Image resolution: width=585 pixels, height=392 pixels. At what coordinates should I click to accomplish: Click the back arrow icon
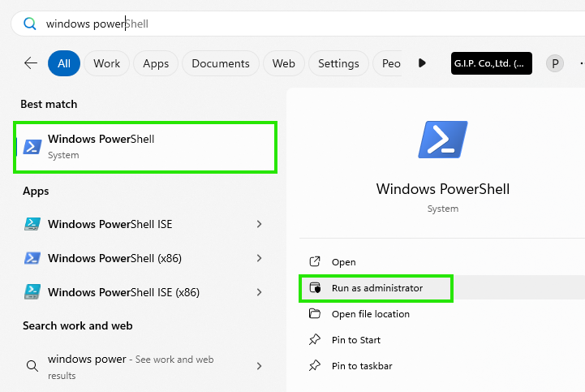coord(31,63)
